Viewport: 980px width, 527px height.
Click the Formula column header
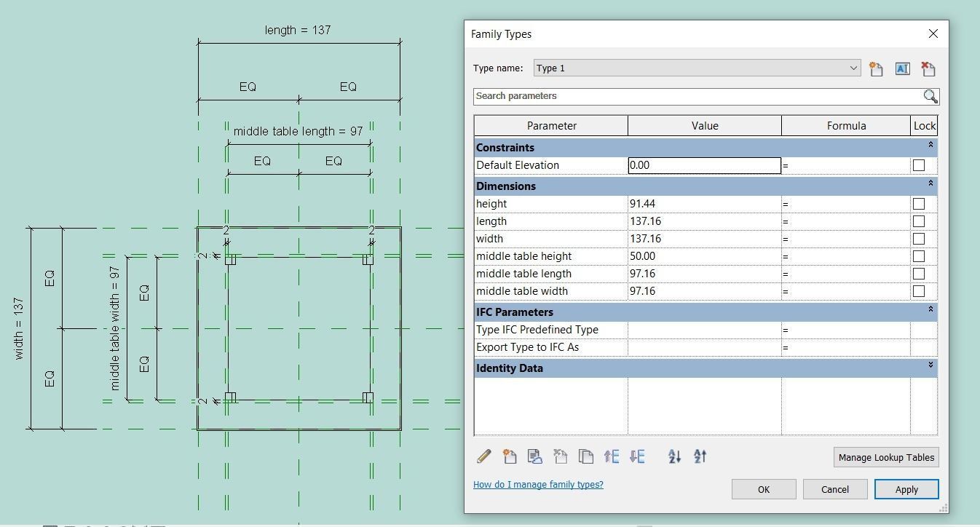(x=846, y=126)
